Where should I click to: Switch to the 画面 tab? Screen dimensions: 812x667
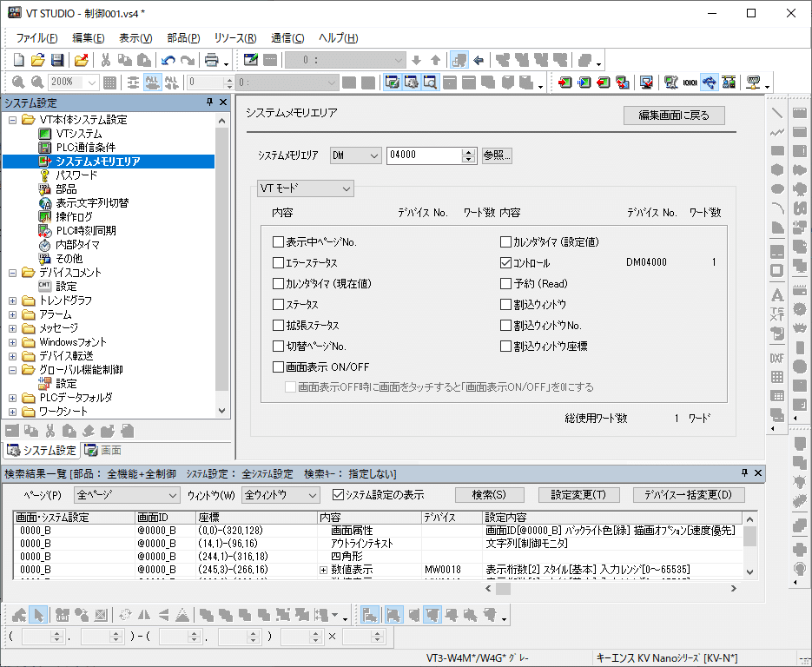[x=103, y=451]
